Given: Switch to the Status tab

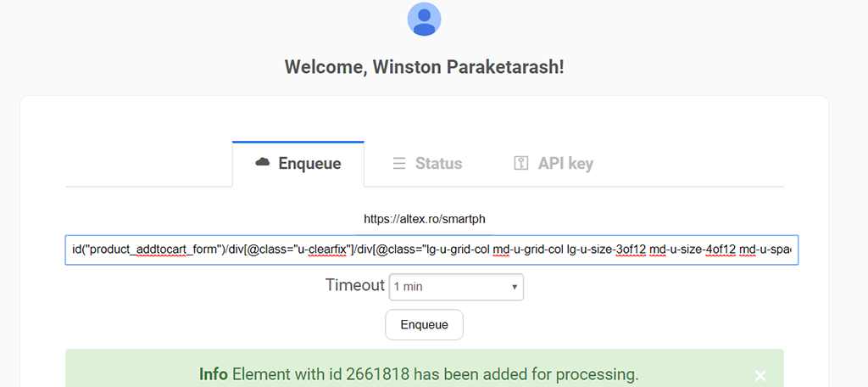Looking at the screenshot, I should pos(427,164).
